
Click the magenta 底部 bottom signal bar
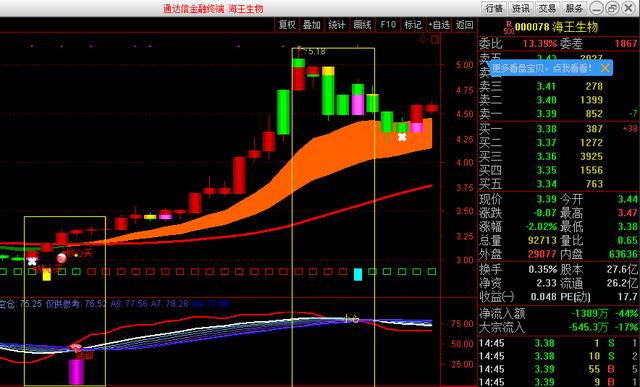click(76, 371)
